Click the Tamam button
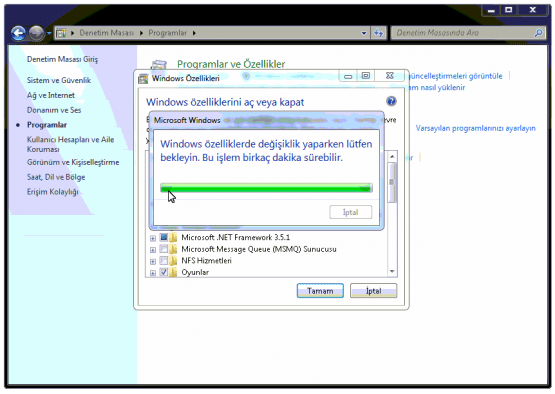This screenshot has width=555, height=394. 320,291
